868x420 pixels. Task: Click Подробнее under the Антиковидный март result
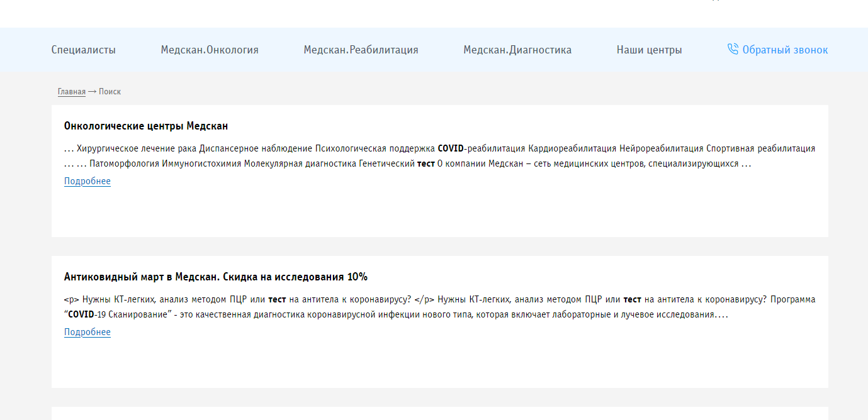pos(87,332)
